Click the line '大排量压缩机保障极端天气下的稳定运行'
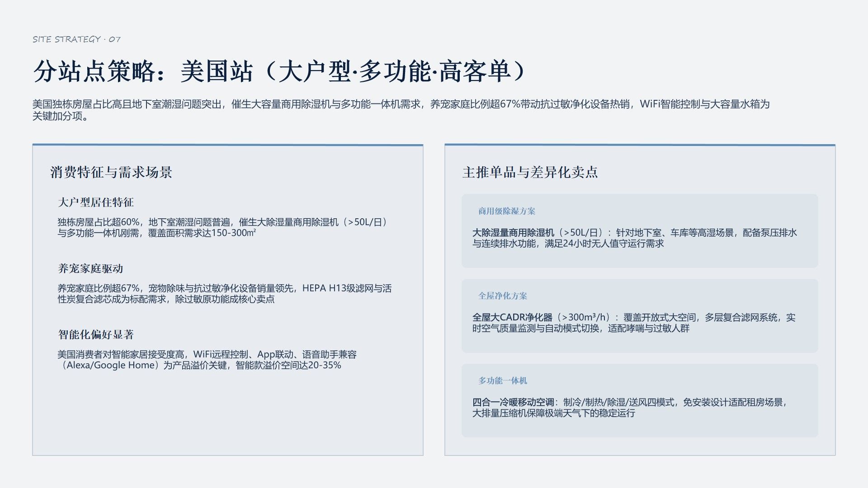This screenshot has width=868, height=488. (554, 413)
